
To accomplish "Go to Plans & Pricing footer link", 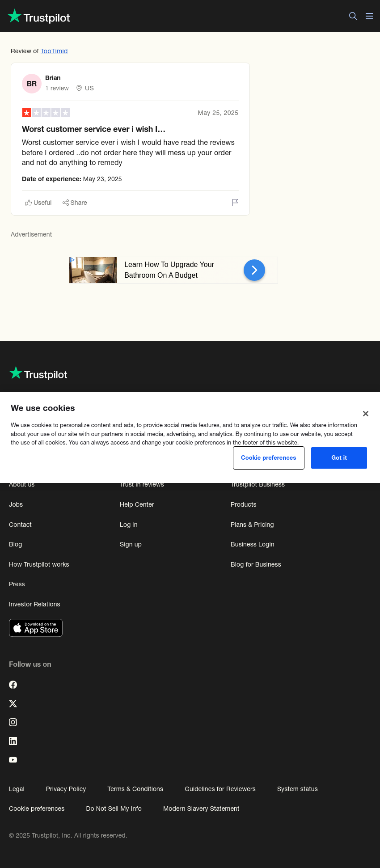I will pos(252,525).
